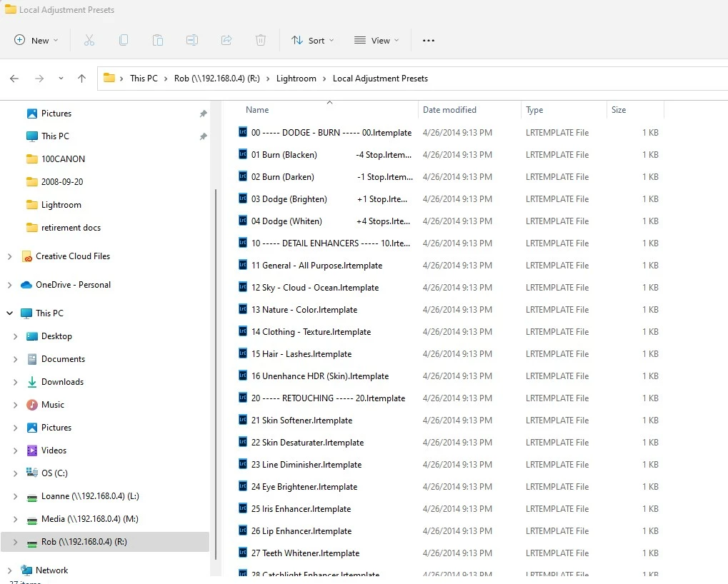Collapse the This PC tree node
728x584 pixels.
10,313
